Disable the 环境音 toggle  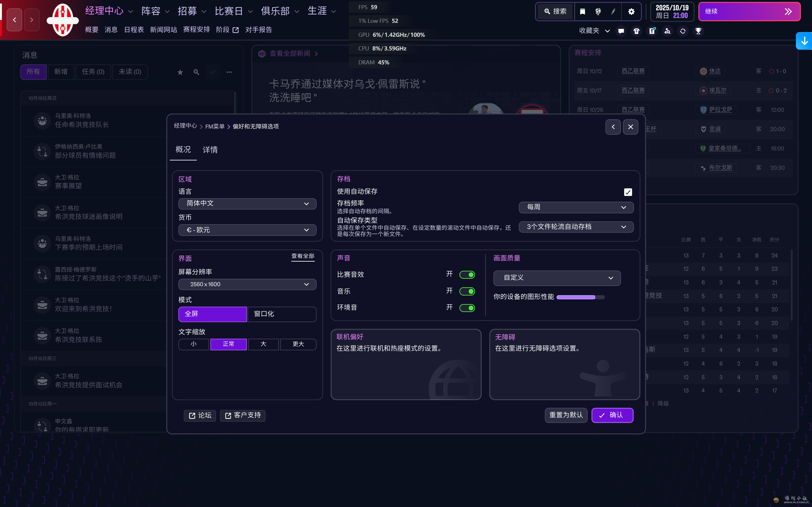coord(467,308)
